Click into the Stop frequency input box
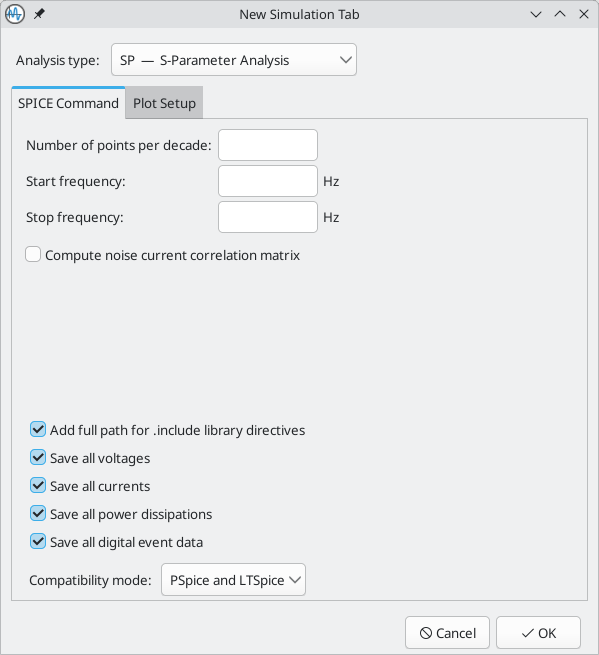 pos(268,217)
